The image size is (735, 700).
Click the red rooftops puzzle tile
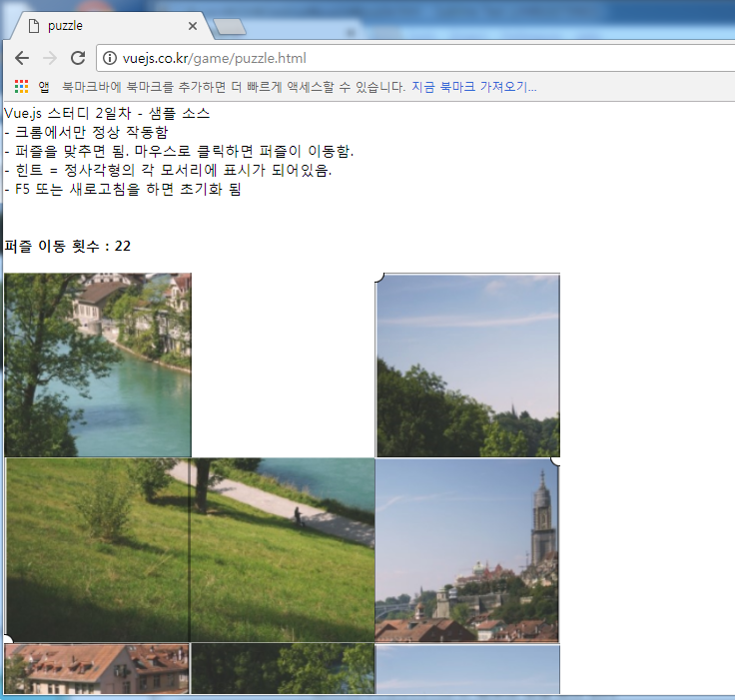pyautogui.click(x=97, y=668)
